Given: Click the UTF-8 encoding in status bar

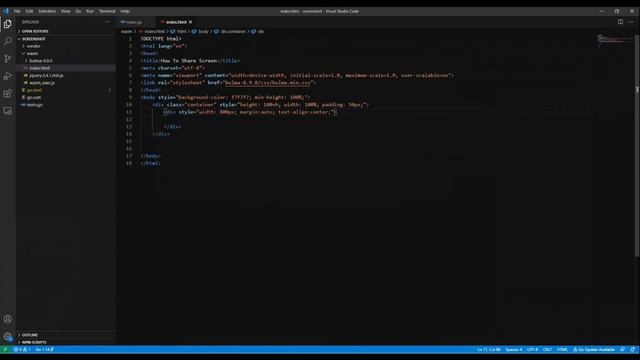Looking at the screenshot, I should coord(532,349).
